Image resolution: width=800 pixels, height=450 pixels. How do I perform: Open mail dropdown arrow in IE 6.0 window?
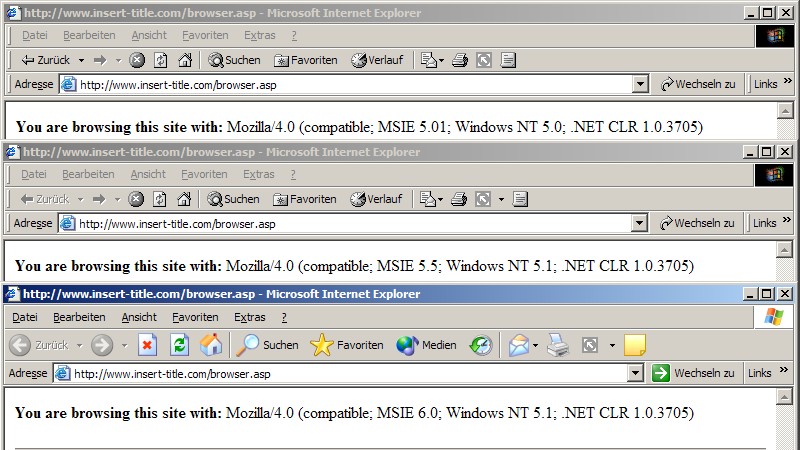[x=535, y=346]
